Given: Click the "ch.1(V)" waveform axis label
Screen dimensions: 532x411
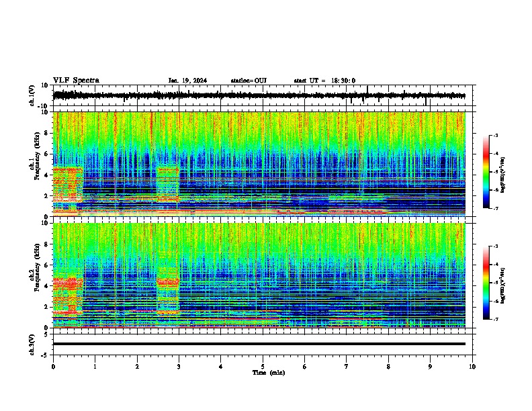Looking at the screenshot, I should [32, 95].
